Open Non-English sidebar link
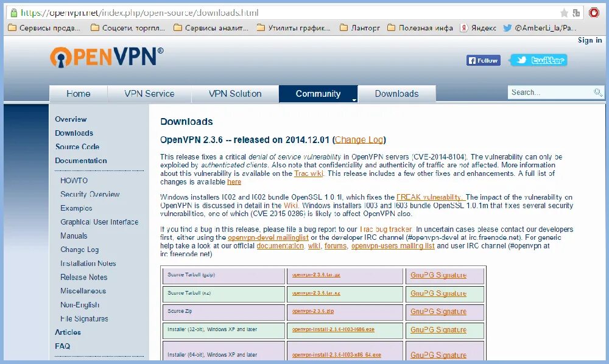Image resolution: width=609 pixels, height=364 pixels. coord(80,304)
